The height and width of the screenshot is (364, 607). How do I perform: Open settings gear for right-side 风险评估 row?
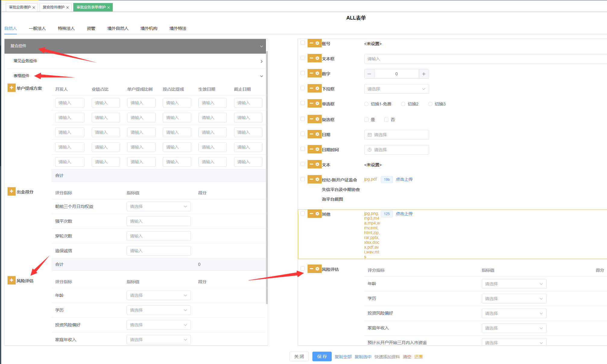point(317,269)
